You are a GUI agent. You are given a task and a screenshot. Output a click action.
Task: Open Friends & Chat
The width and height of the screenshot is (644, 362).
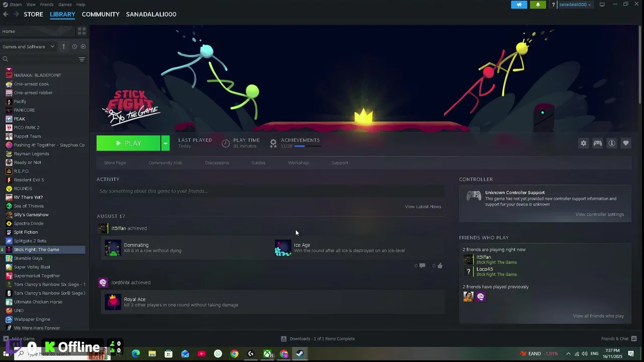(619, 339)
